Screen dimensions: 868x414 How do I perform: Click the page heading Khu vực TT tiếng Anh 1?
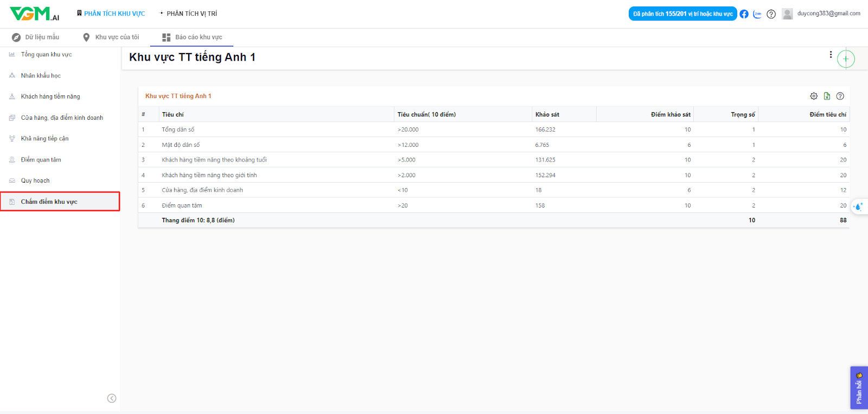pyautogui.click(x=192, y=57)
